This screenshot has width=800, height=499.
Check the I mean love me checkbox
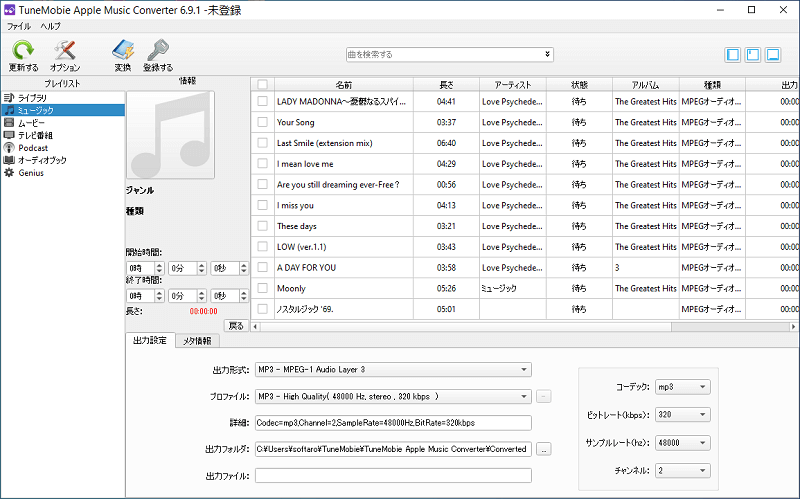click(263, 163)
